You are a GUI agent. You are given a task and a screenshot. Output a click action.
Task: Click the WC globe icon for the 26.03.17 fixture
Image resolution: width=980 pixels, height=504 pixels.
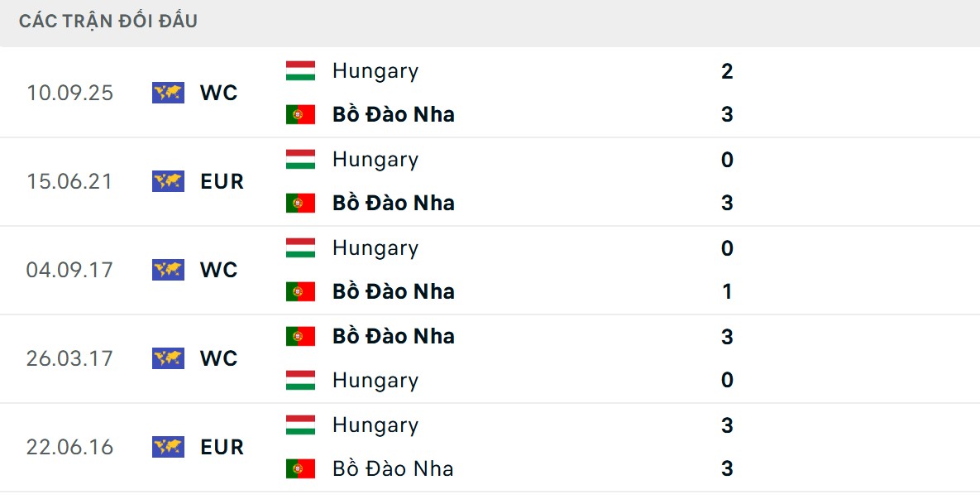pos(169,358)
